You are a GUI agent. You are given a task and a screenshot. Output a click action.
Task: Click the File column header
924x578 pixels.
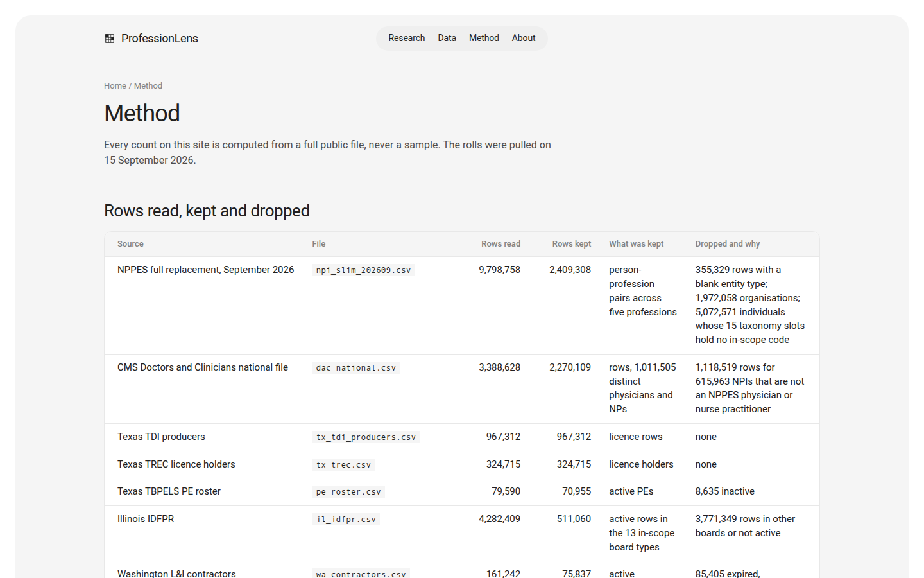pyautogui.click(x=319, y=244)
